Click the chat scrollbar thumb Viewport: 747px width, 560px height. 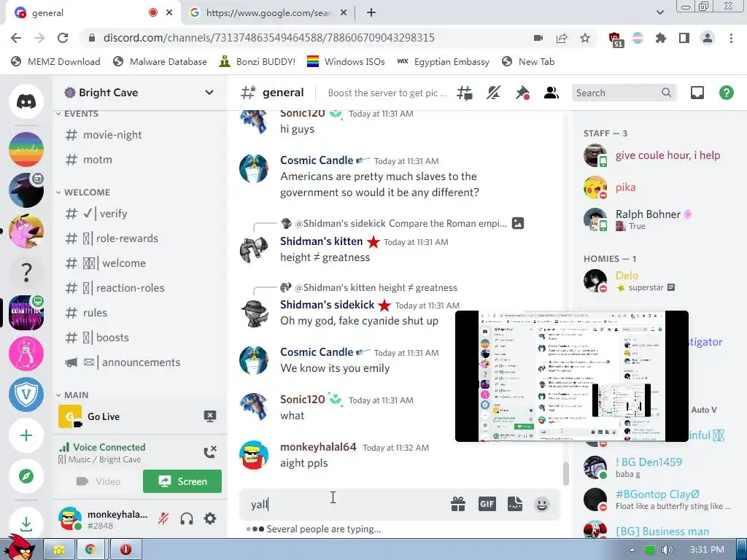566,474
